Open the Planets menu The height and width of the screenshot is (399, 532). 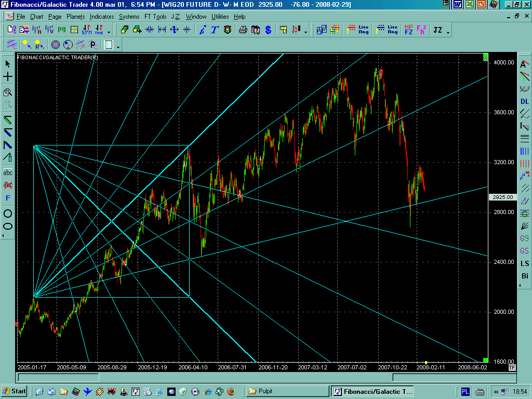point(75,17)
